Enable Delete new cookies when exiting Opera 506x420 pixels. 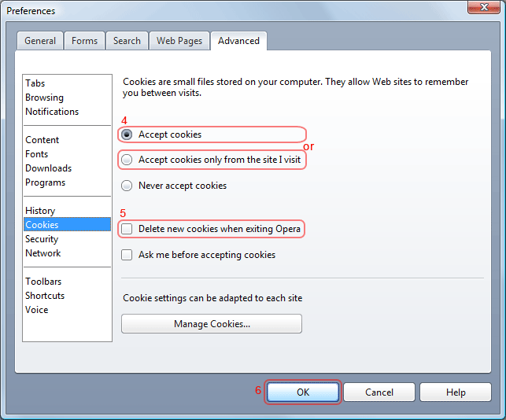pyautogui.click(x=127, y=229)
